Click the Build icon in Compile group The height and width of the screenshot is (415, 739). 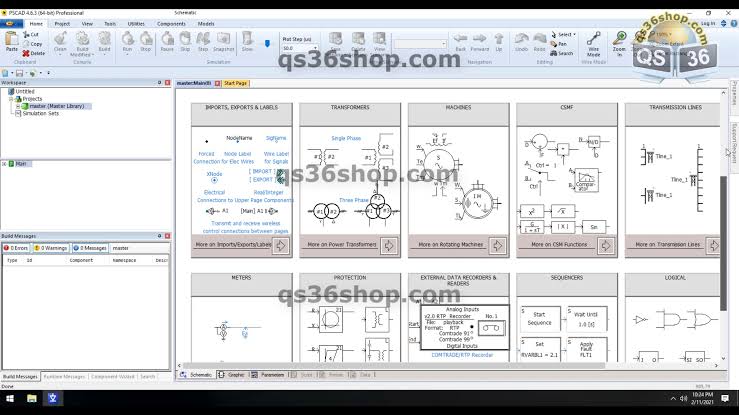coord(104,39)
